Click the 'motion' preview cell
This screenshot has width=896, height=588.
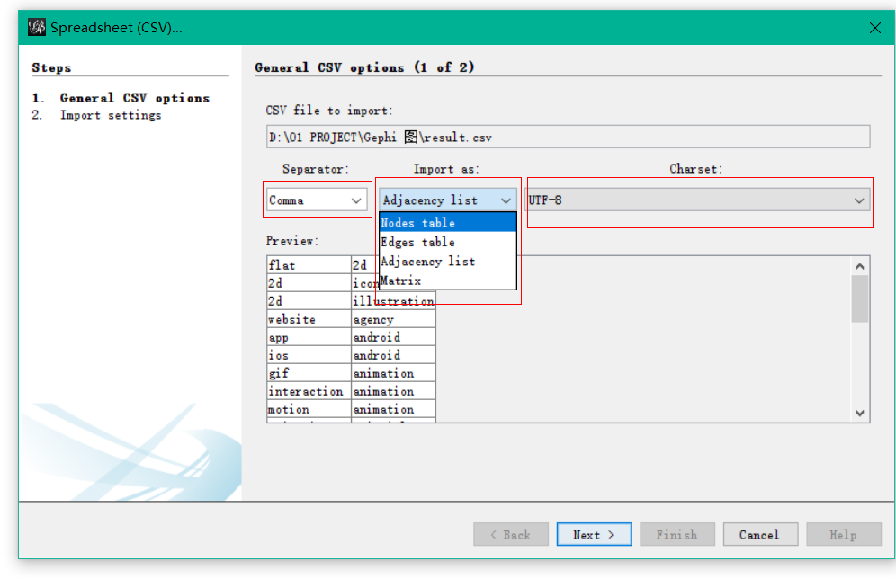point(309,409)
